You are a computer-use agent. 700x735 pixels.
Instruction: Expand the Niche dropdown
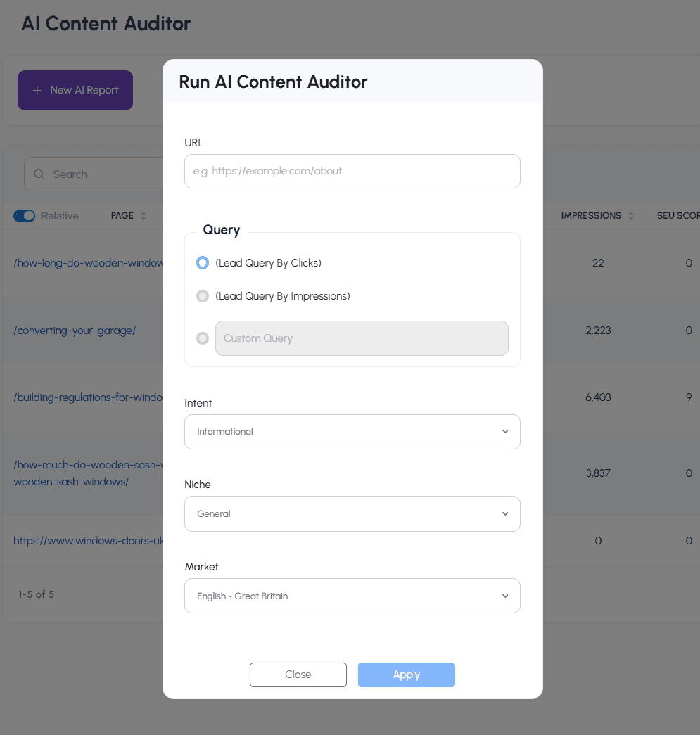tap(352, 514)
